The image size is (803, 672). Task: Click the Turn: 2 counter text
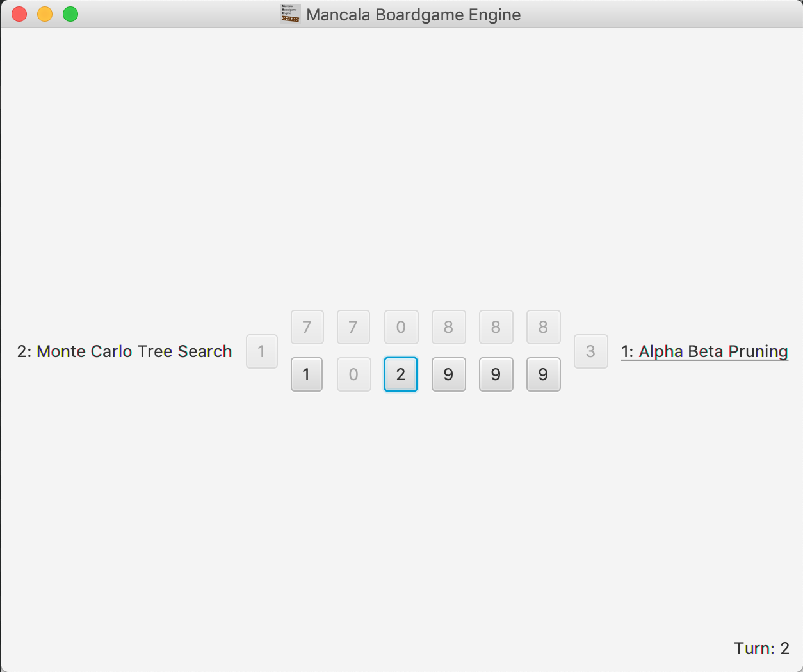pos(761,648)
